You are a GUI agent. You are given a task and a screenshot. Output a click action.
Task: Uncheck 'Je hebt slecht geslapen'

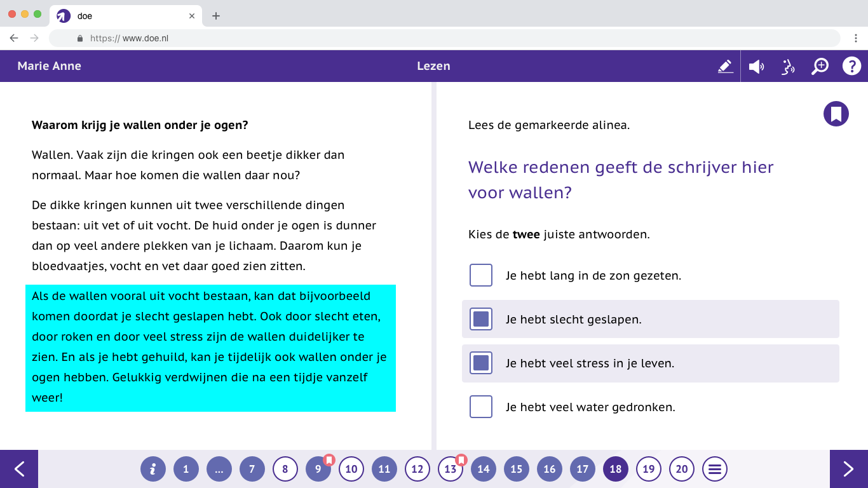[481, 319]
